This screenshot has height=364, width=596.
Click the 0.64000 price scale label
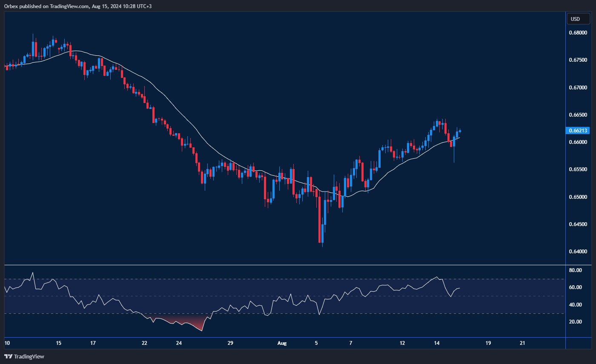click(578, 252)
